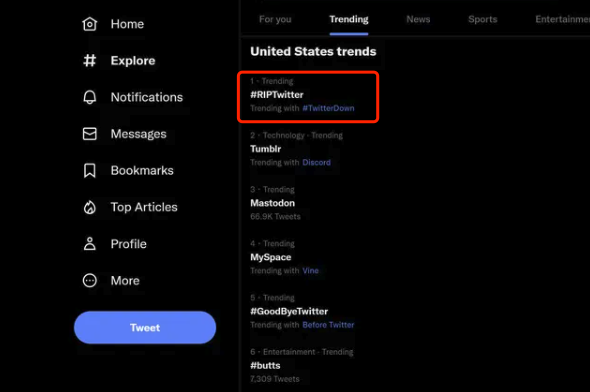
Task: Open the #RIPTwitter trending topic
Action: click(277, 95)
